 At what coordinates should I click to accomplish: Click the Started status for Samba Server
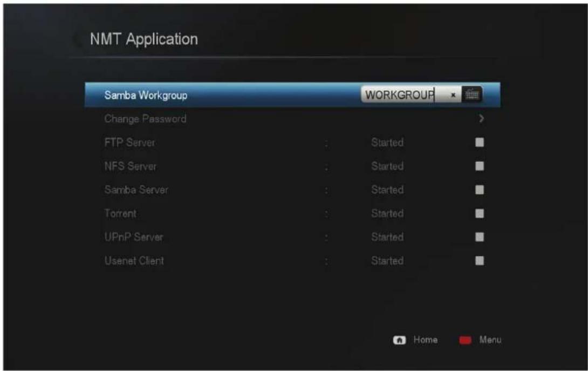(x=387, y=190)
